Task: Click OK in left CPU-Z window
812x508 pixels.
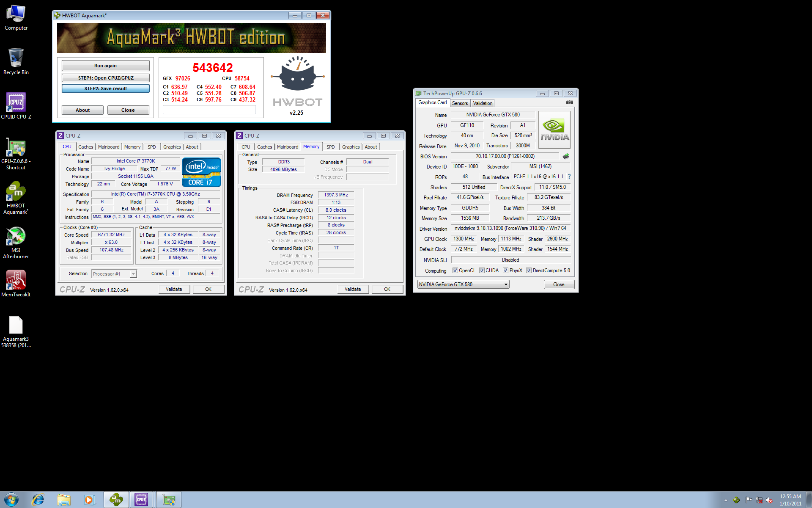Action: [x=208, y=289]
